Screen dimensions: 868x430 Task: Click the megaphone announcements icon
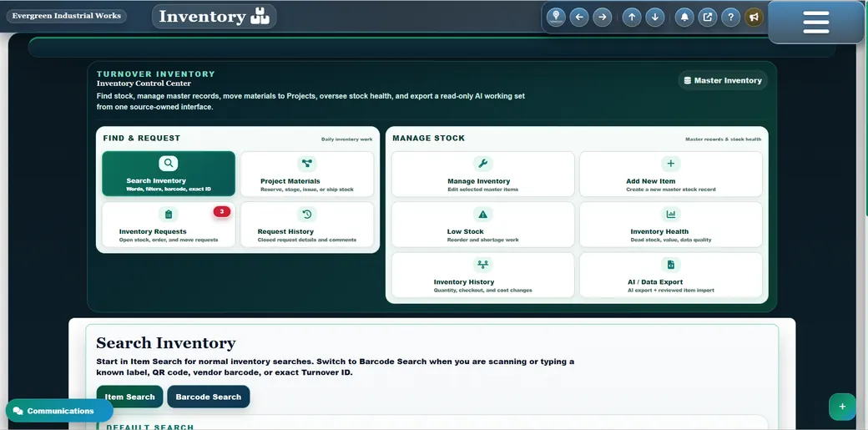pos(754,17)
